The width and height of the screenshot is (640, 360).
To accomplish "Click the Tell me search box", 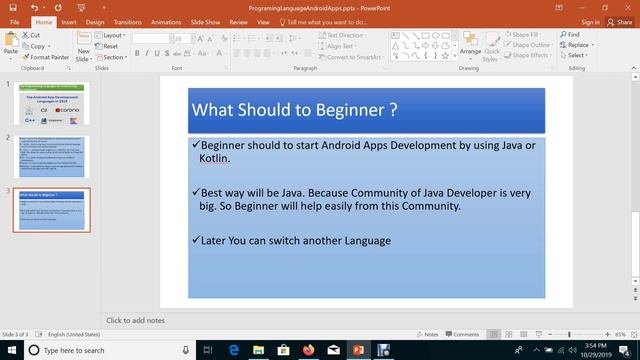I will pyautogui.click(x=323, y=22).
